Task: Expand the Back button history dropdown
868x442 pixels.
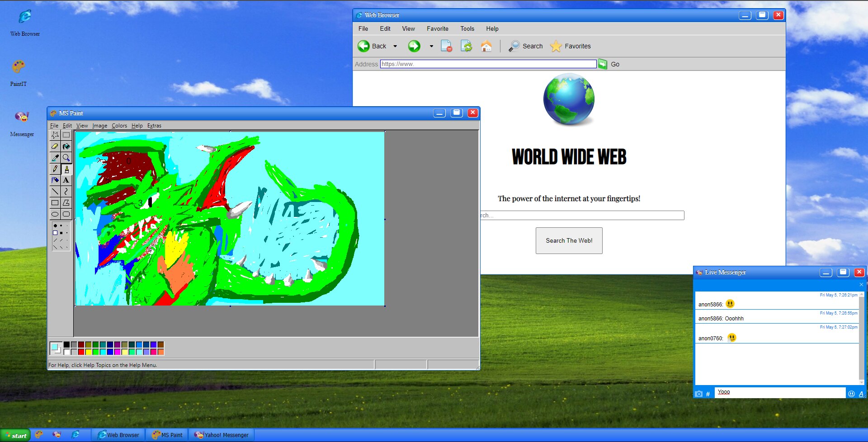Action: pyautogui.click(x=395, y=46)
